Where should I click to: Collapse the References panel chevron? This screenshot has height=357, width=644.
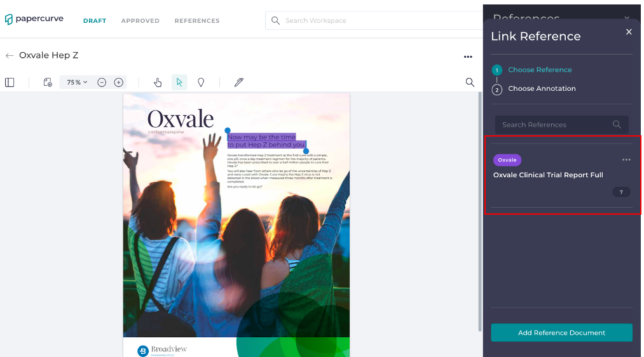click(x=627, y=18)
